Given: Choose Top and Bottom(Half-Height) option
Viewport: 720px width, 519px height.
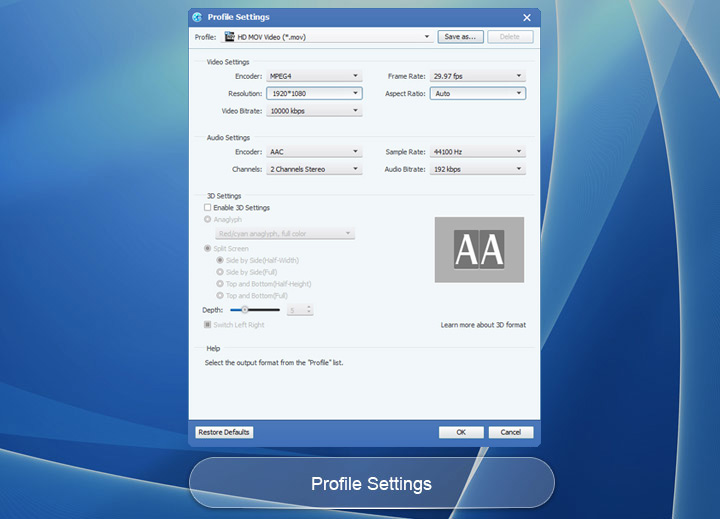Looking at the screenshot, I should point(220,284).
